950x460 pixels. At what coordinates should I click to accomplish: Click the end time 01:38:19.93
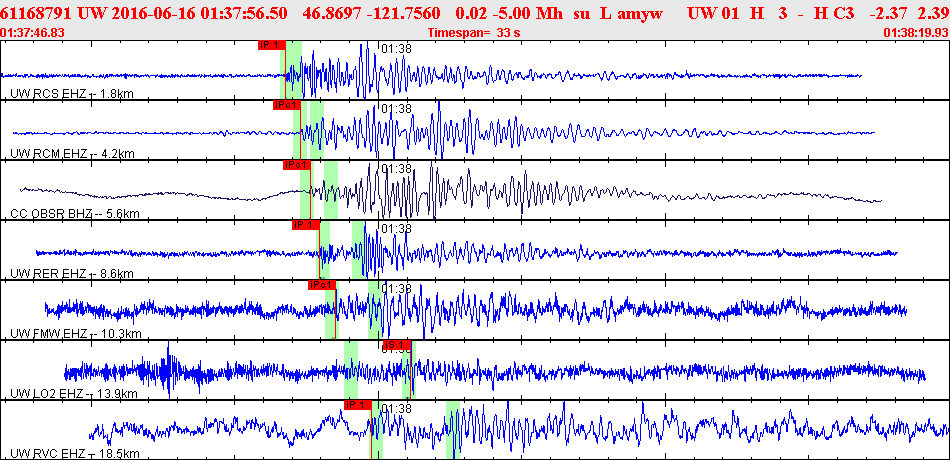pyautogui.click(x=916, y=32)
